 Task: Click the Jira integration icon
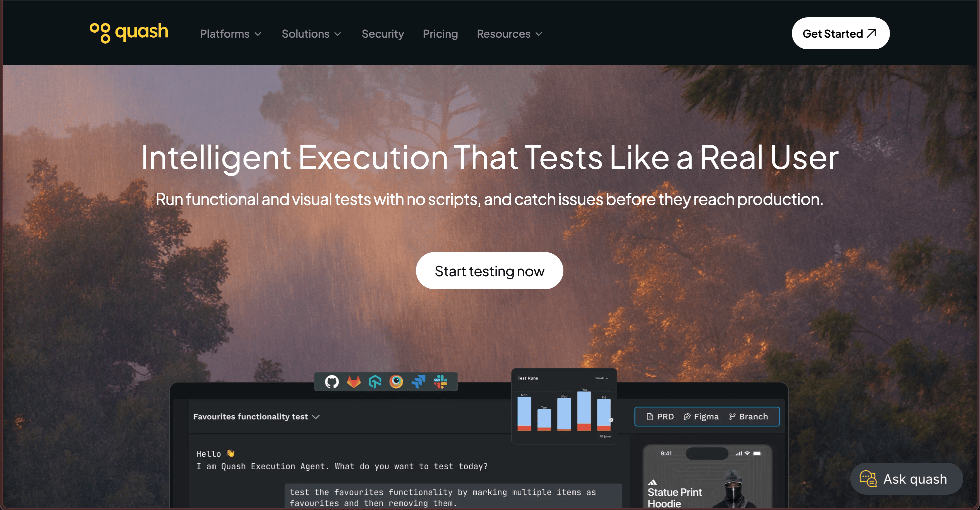pos(418,381)
